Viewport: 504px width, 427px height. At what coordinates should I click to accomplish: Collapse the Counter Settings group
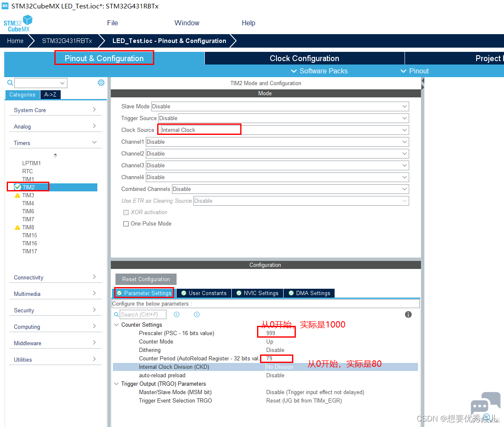coord(116,325)
